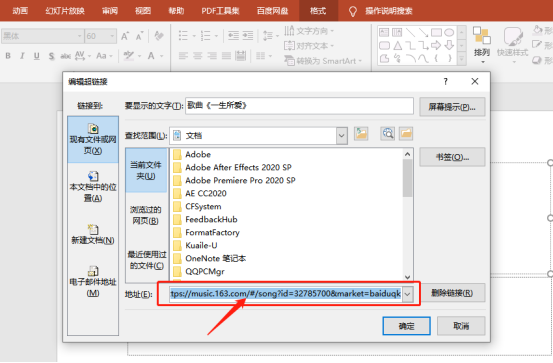553x363 pixels.
Task: Open the Format (格式) ribbon tab
Action: pyautogui.click(x=318, y=11)
